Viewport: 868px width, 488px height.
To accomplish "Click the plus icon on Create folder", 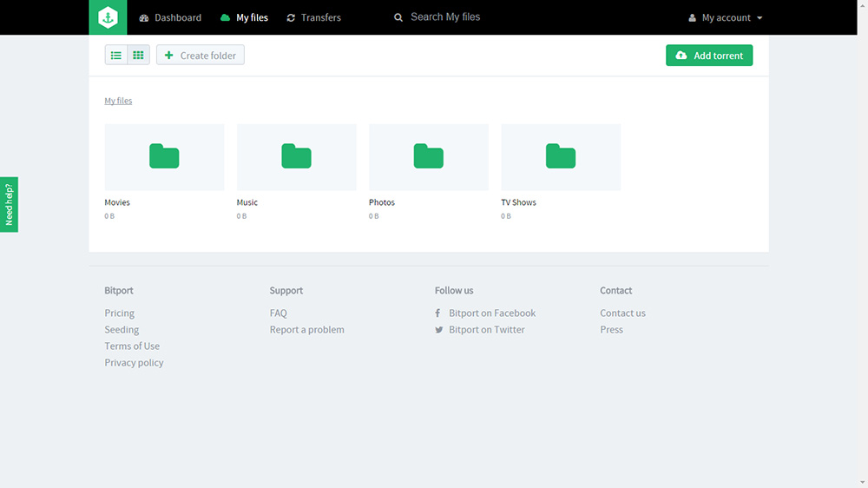I will (x=169, y=56).
